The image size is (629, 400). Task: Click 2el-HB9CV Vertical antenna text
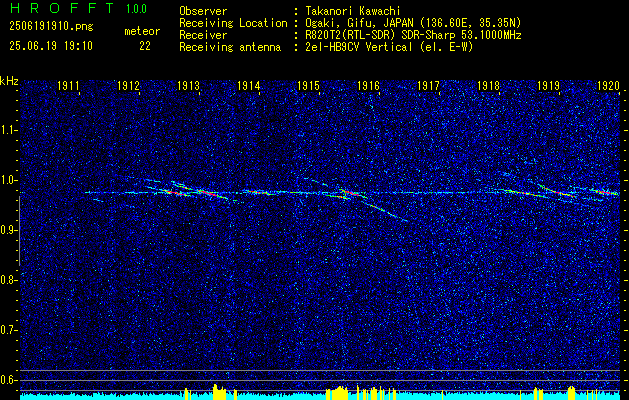[x=388, y=47]
